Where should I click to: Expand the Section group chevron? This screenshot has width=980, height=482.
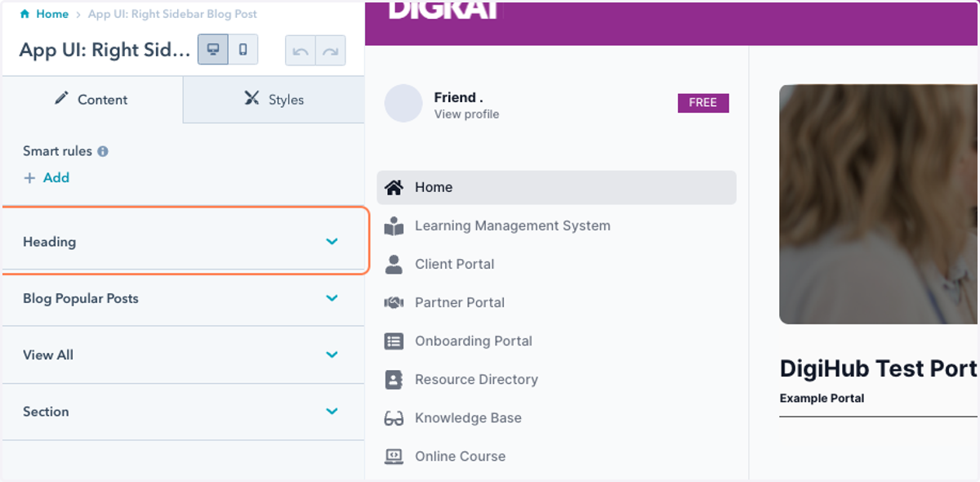pos(332,412)
